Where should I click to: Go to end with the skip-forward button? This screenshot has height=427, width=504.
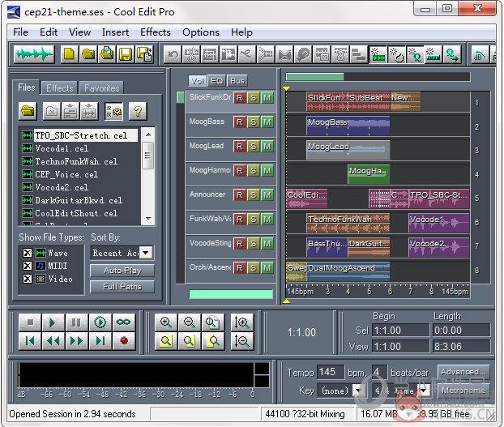click(100, 340)
